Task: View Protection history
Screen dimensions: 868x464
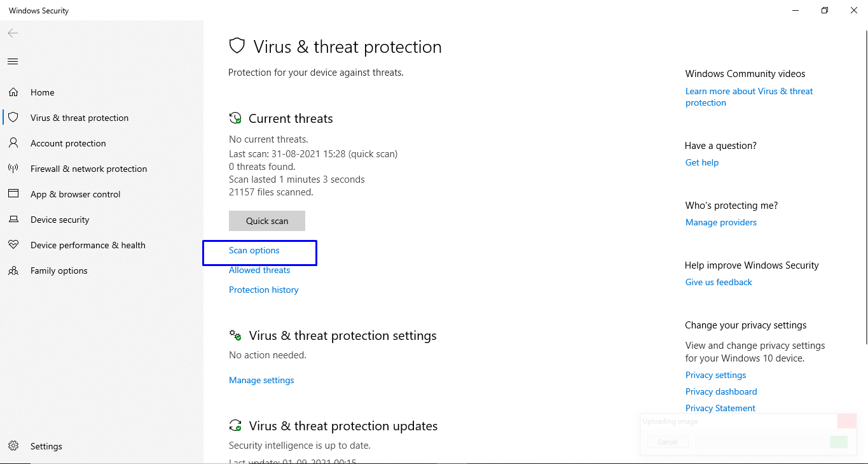Action: 264,290
